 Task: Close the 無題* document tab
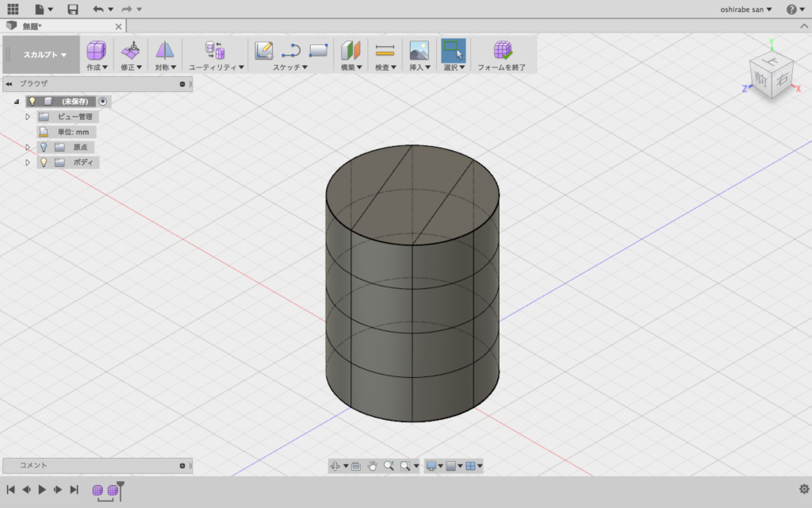(x=119, y=26)
